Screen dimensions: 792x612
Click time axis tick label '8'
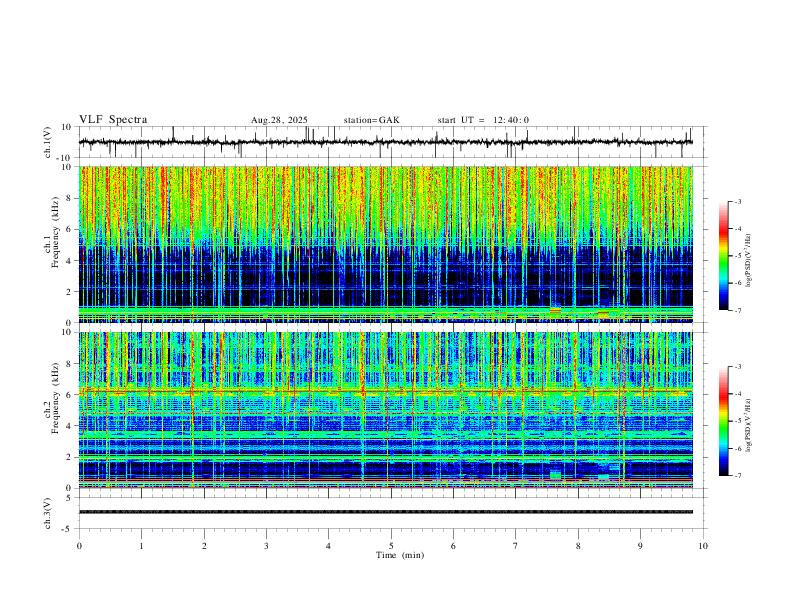pyautogui.click(x=578, y=546)
